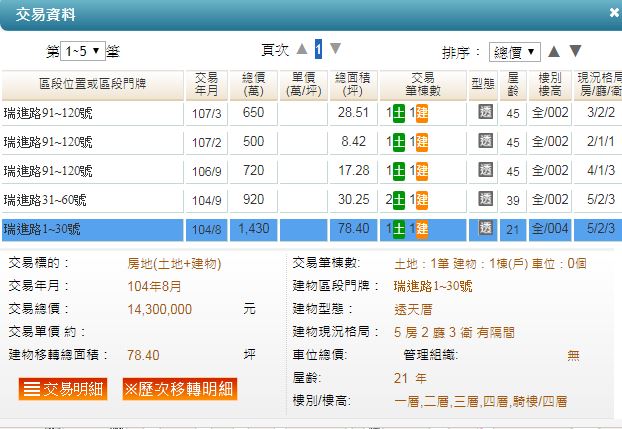This screenshot has height=429, width=622.
Task: Click total price cell 920
Action: tap(253, 200)
